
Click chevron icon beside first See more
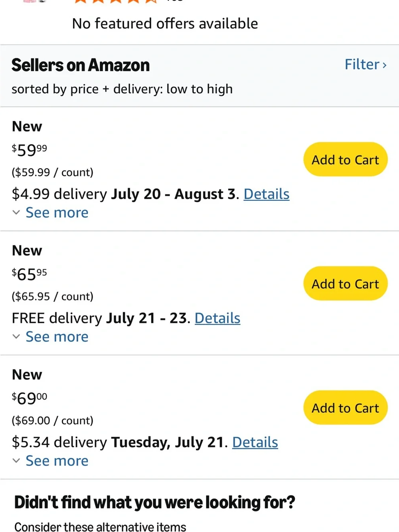(16, 213)
